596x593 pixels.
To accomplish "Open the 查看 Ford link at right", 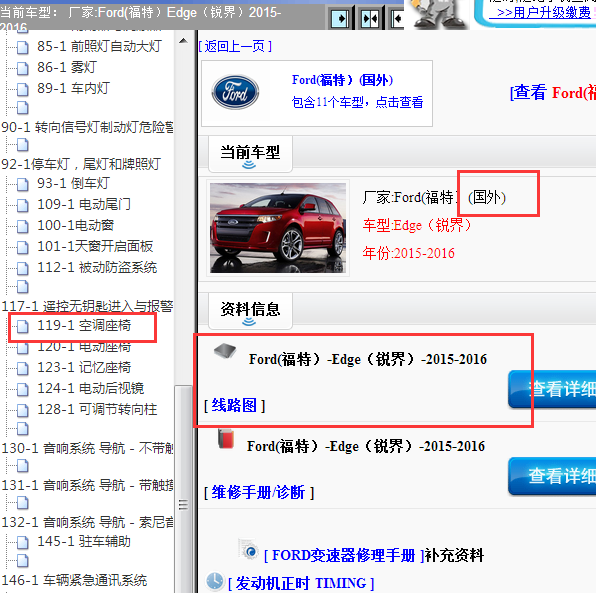I will [553, 92].
